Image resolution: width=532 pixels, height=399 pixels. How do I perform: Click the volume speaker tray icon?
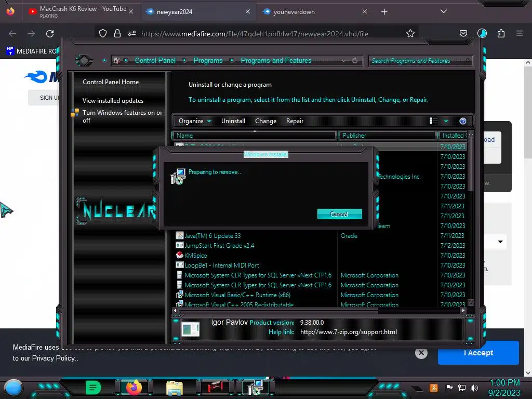pos(474,388)
